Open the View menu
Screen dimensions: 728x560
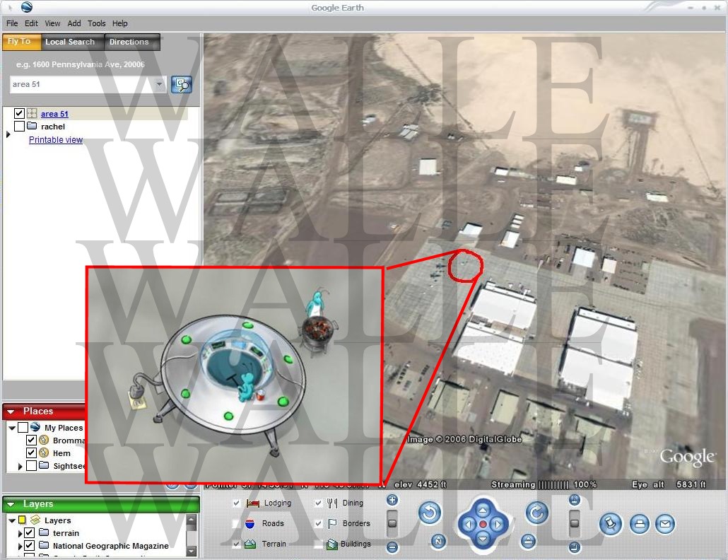52,23
